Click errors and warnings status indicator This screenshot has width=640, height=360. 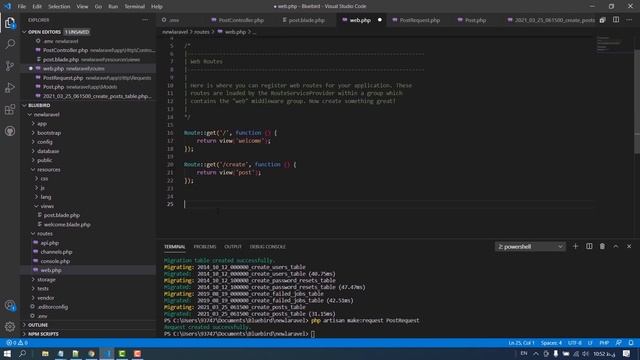pos(17,343)
